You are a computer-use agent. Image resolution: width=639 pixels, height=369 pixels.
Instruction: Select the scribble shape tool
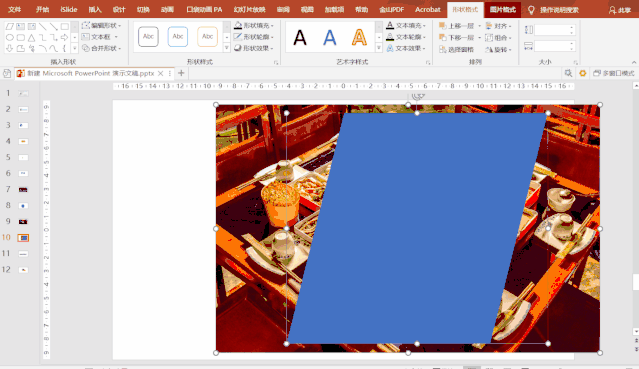click(x=31, y=49)
